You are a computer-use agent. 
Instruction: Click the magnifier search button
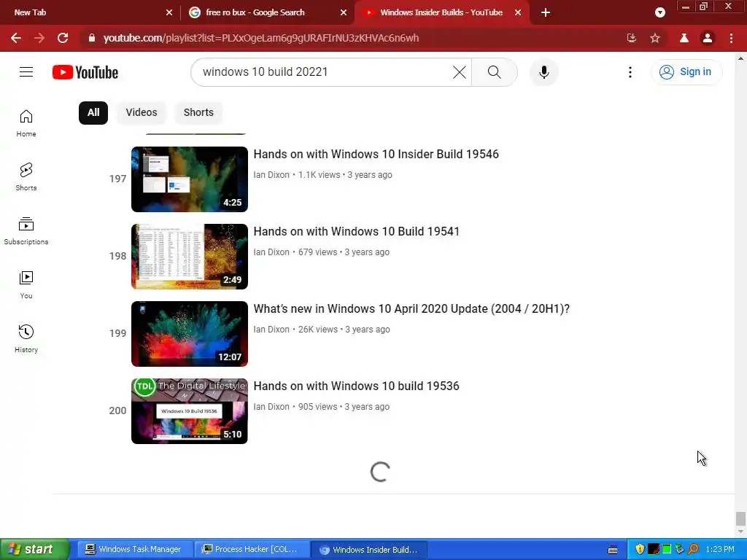tap(495, 72)
